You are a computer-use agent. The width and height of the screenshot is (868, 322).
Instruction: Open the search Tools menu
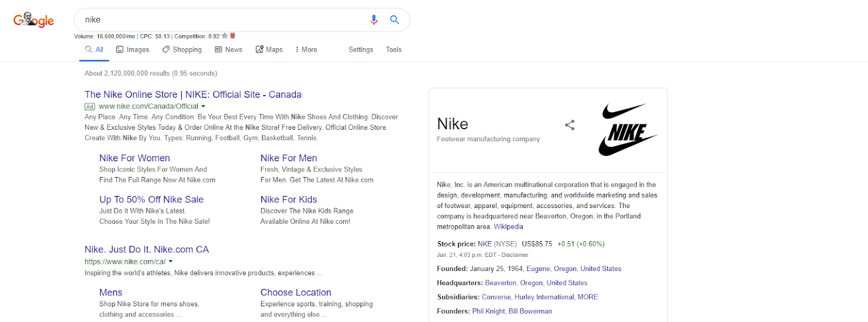coord(394,49)
